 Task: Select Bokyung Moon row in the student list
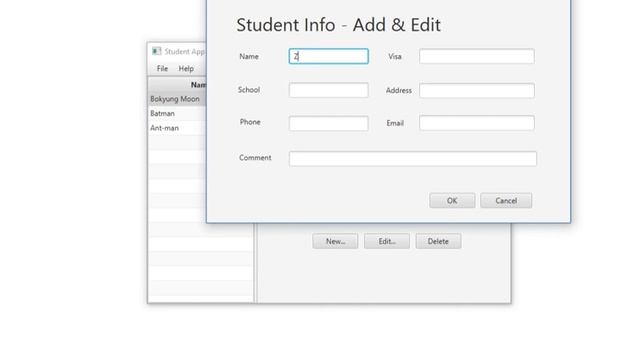(178, 99)
